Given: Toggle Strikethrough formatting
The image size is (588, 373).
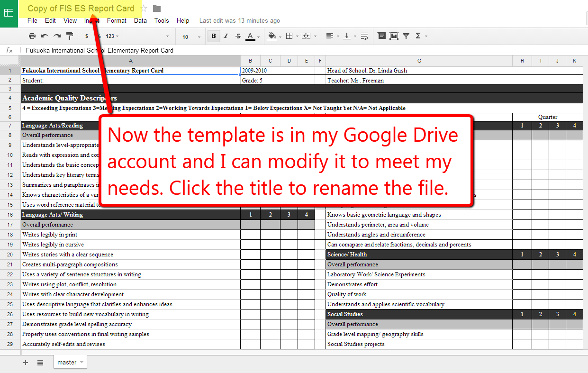Looking at the screenshot, I should 238,36.
